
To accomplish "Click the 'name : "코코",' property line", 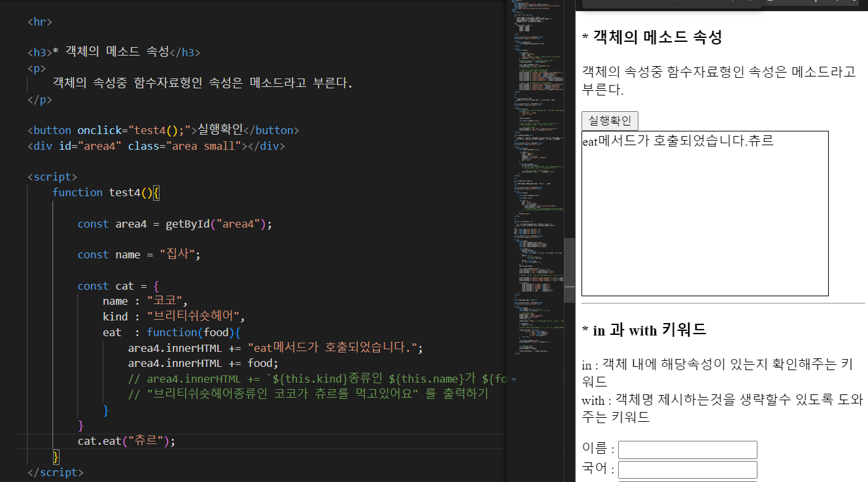I will 145,301.
